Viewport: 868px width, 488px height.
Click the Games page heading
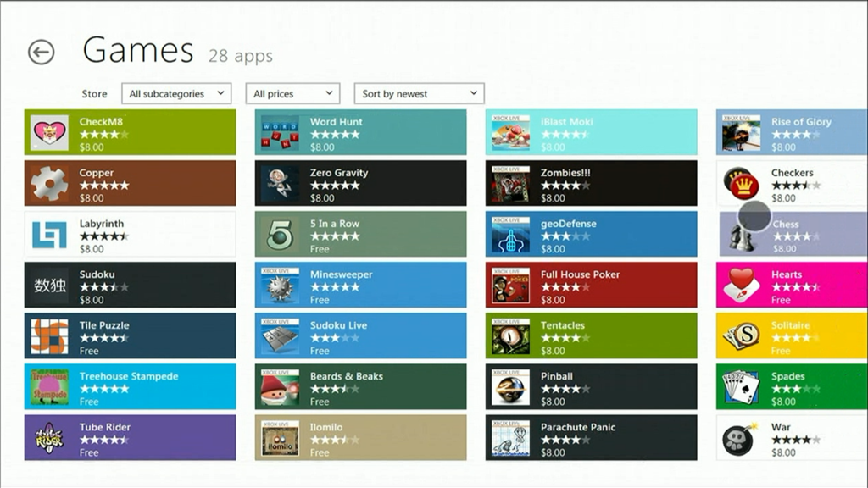tap(138, 50)
